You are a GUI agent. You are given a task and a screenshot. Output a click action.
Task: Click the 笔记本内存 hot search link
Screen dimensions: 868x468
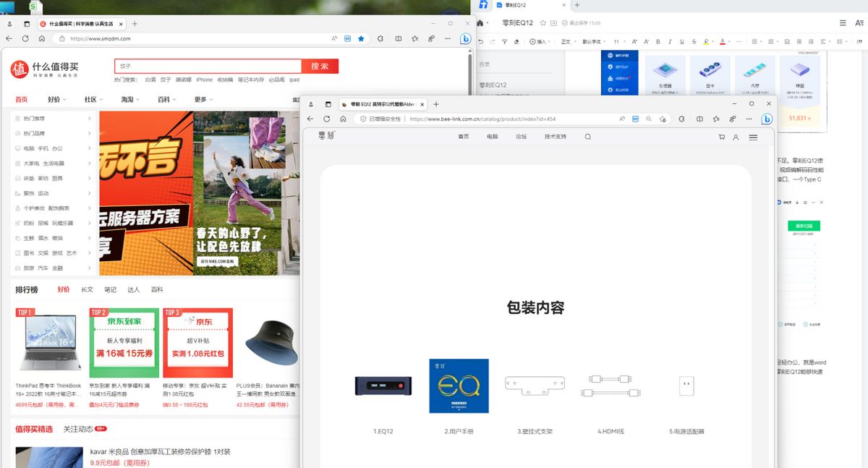coord(251,80)
